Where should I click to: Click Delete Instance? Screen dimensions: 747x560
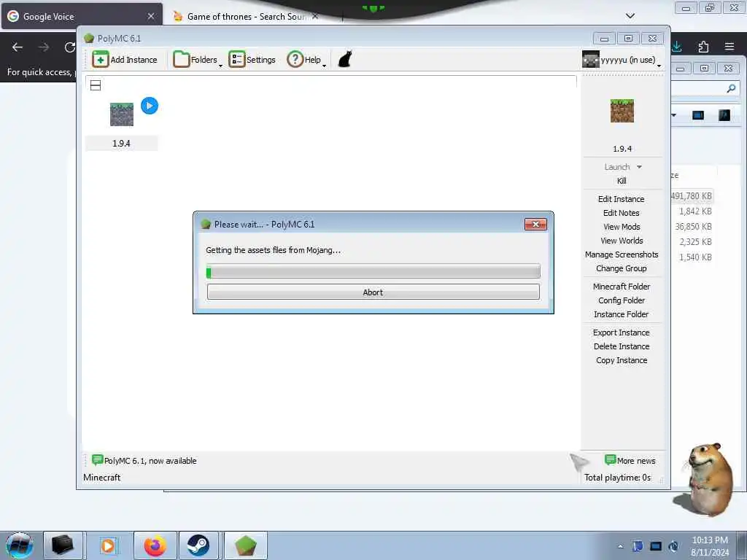[x=622, y=346]
